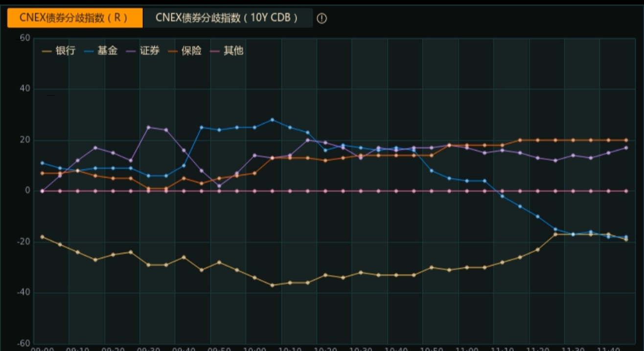Viewport: 644px width, 351px height.
Task: Select the final data point of the pink 其他 line
Action: (x=626, y=191)
